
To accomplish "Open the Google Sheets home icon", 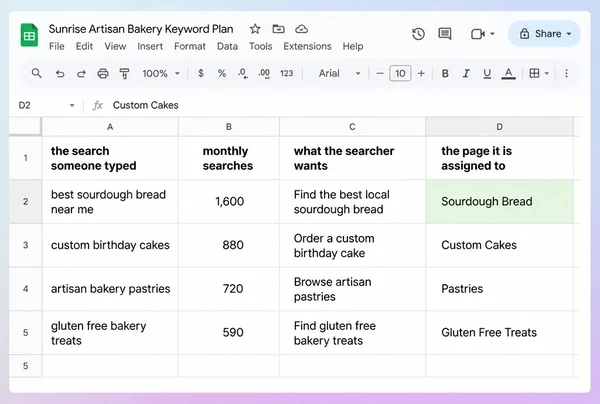I will coord(29,35).
